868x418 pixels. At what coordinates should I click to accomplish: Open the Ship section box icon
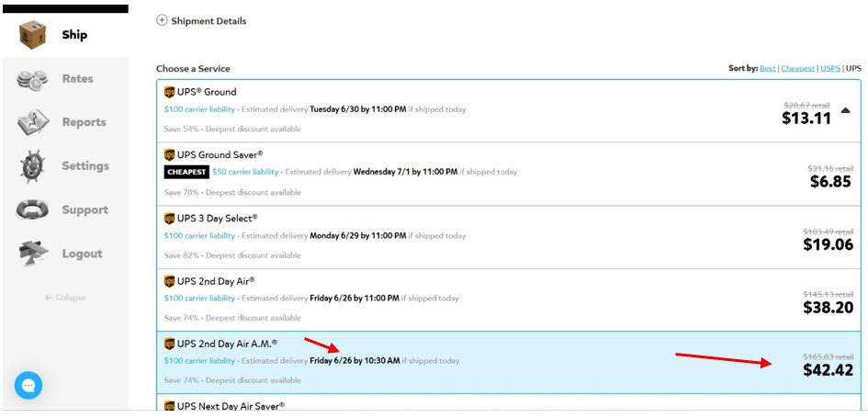pyautogui.click(x=33, y=35)
